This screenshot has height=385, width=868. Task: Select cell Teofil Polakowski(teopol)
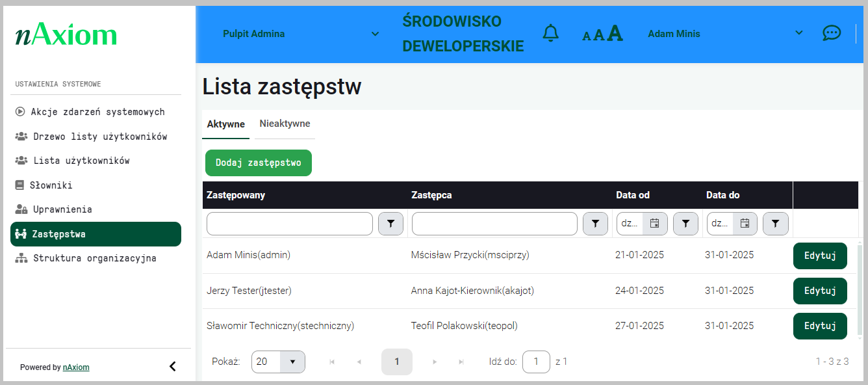(x=465, y=326)
